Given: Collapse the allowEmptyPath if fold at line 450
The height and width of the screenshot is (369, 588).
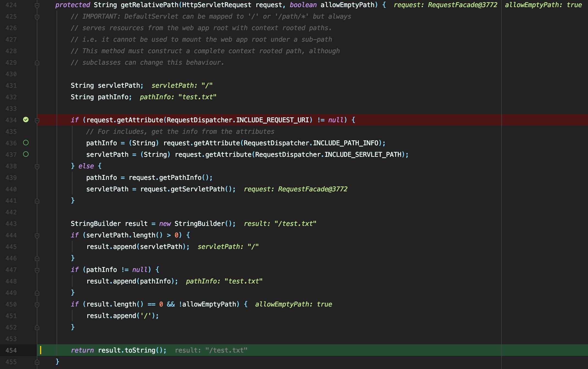Looking at the screenshot, I should pyautogui.click(x=37, y=305).
